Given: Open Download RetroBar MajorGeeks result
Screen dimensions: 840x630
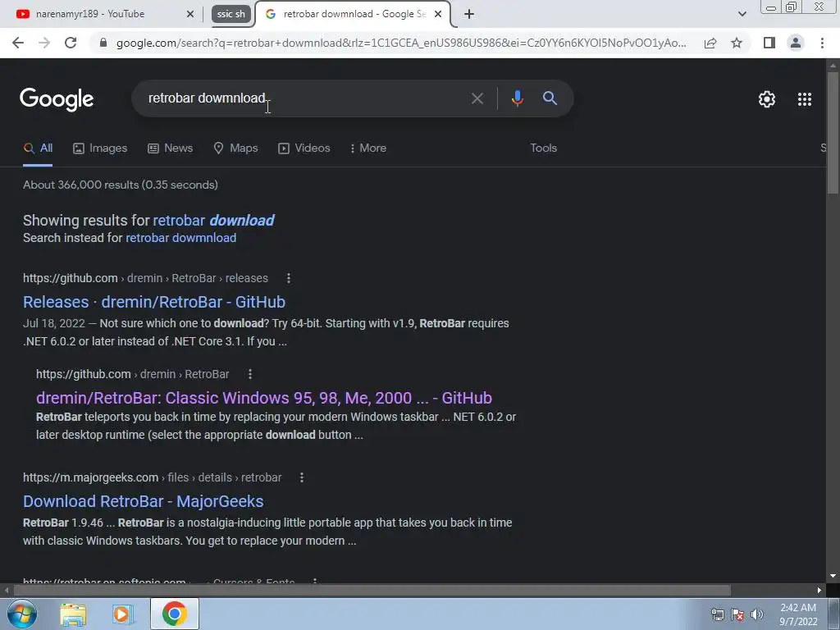Looking at the screenshot, I should point(144,501).
